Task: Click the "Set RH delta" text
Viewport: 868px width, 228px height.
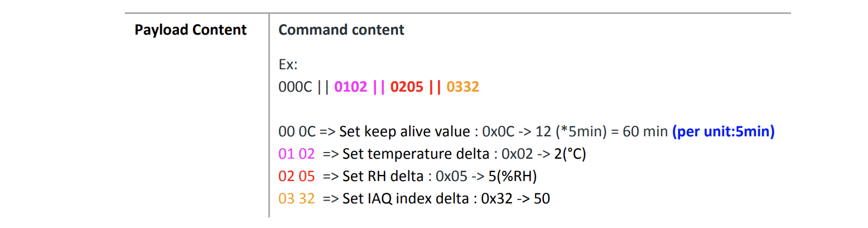Action: click(x=383, y=177)
